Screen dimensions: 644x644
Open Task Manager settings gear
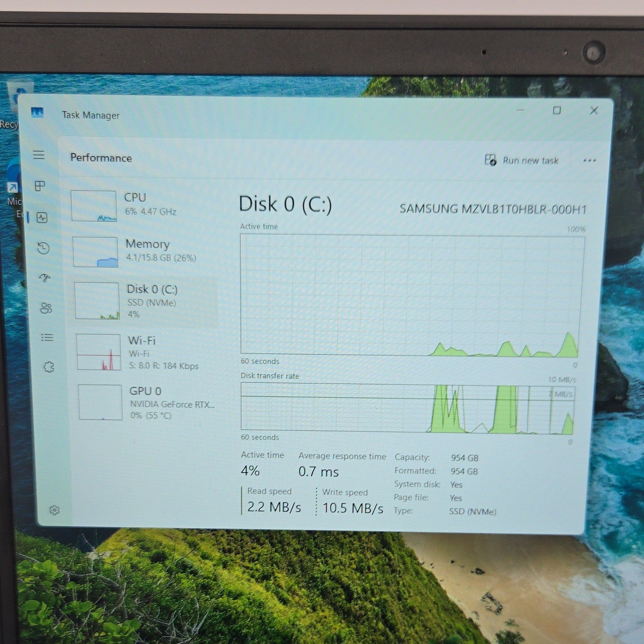54,510
